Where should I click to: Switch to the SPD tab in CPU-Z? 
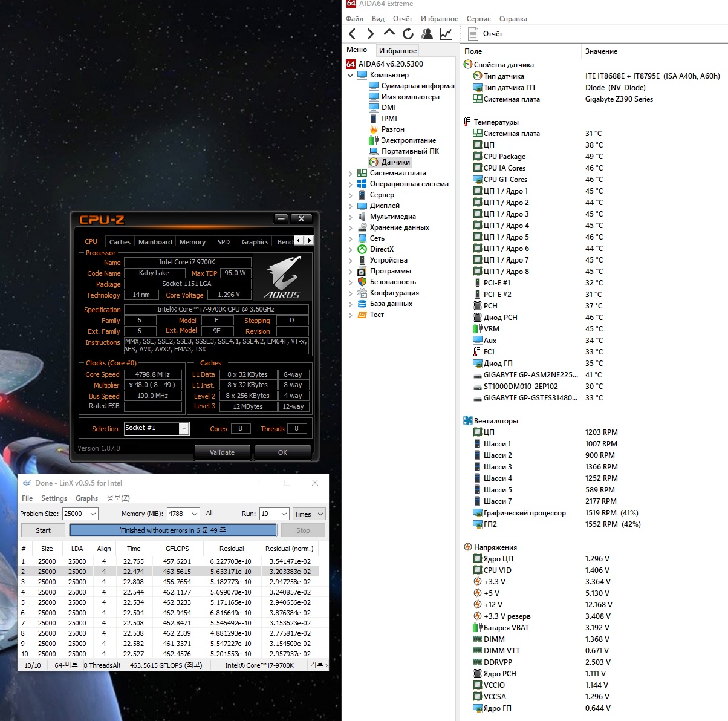(x=224, y=242)
